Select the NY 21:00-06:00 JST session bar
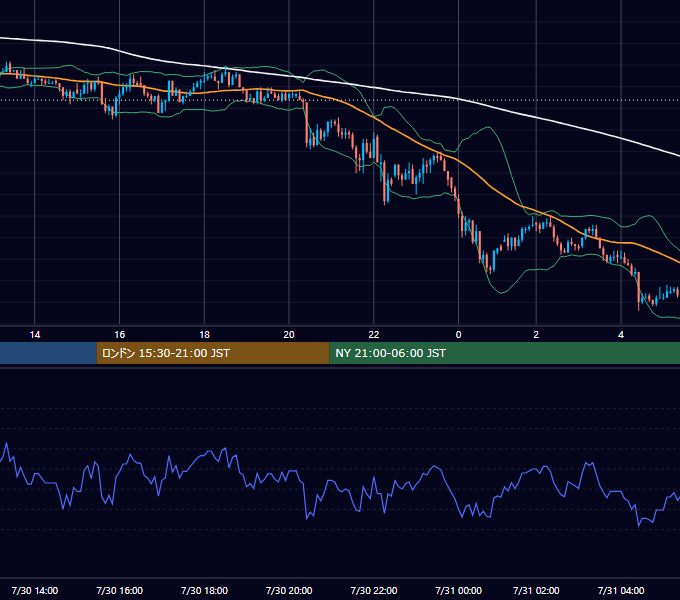 pos(505,353)
